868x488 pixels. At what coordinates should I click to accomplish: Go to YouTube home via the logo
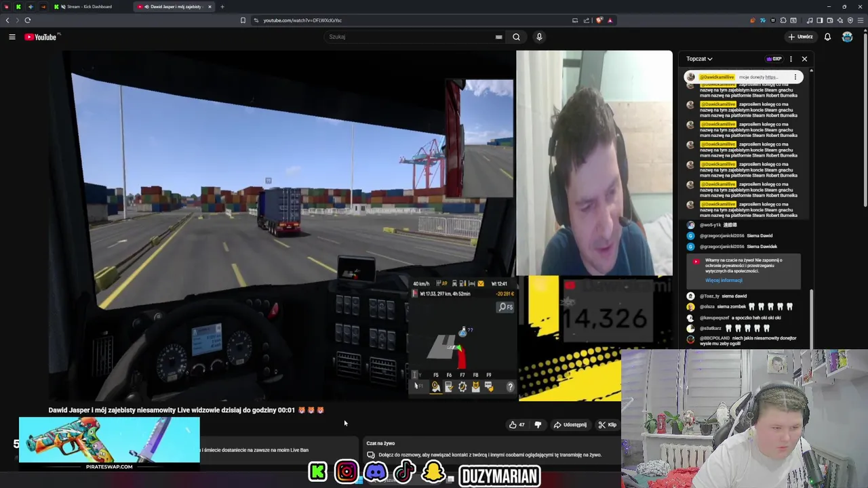pyautogui.click(x=41, y=37)
